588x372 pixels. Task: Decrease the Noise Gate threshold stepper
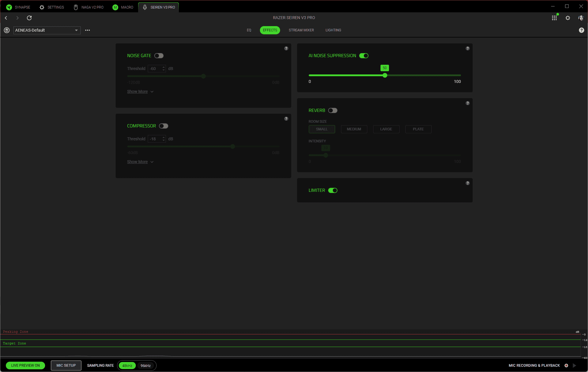pyautogui.click(x=164, y=70)
